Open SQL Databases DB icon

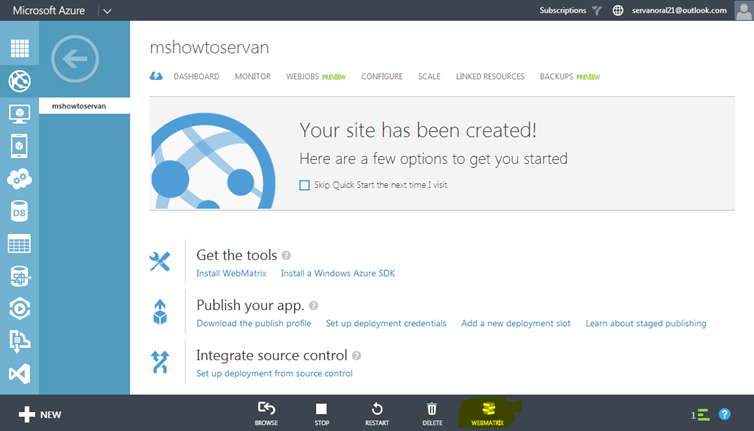pos(19,212)
